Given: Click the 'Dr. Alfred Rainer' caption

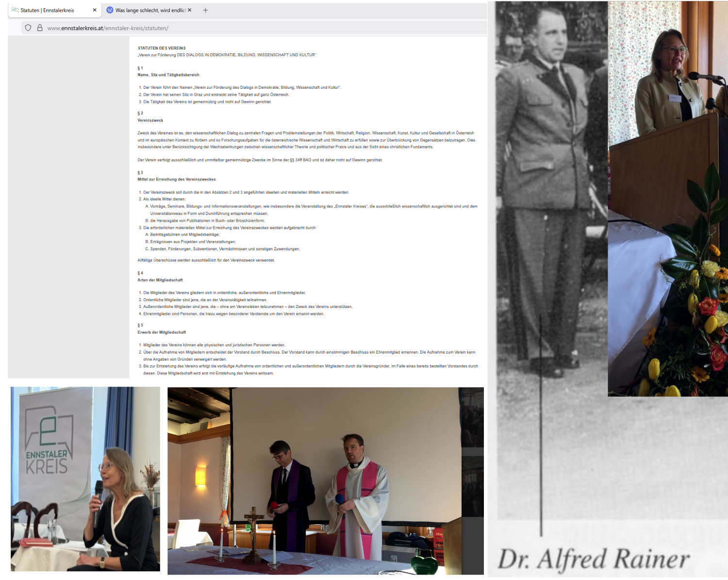Looking at the screenshot, I should 593,559.
